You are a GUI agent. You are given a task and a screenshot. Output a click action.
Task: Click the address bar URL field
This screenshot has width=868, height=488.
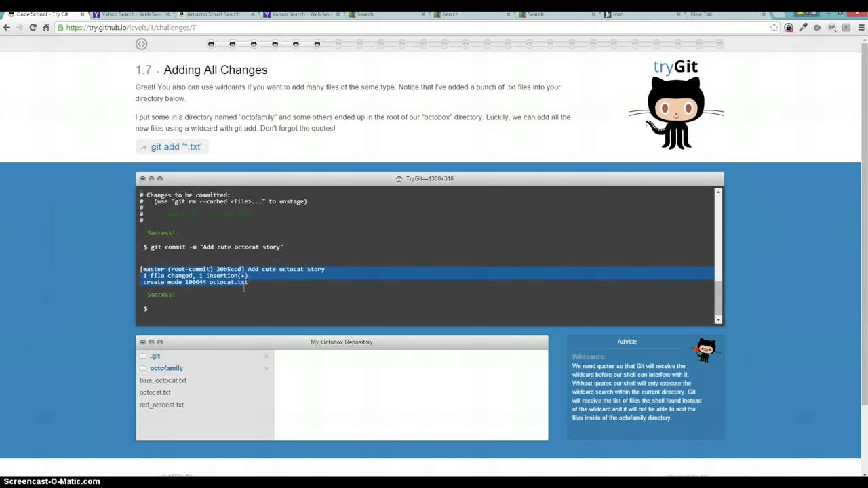[414, 28]
